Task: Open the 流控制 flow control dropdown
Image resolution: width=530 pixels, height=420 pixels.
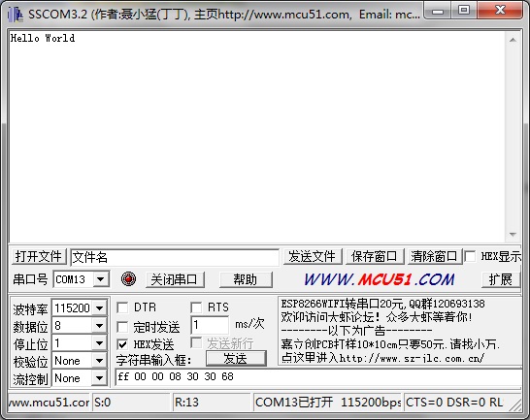Action: (99, 377)
